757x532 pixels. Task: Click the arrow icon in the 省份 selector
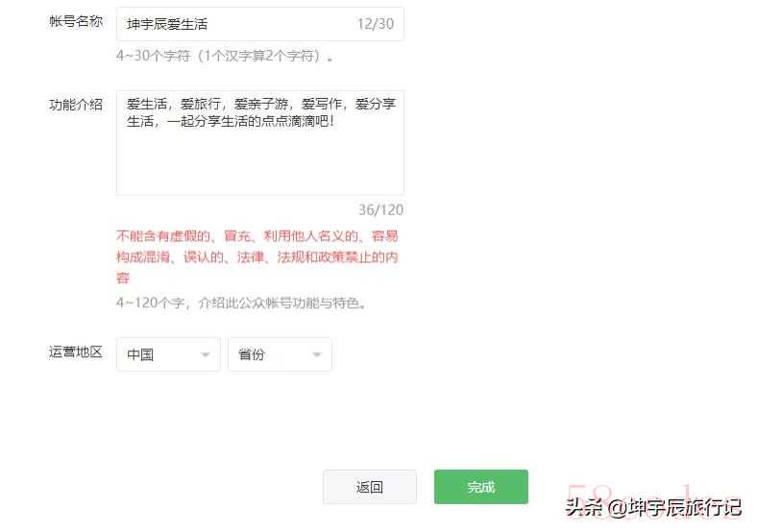click(317, 355)
